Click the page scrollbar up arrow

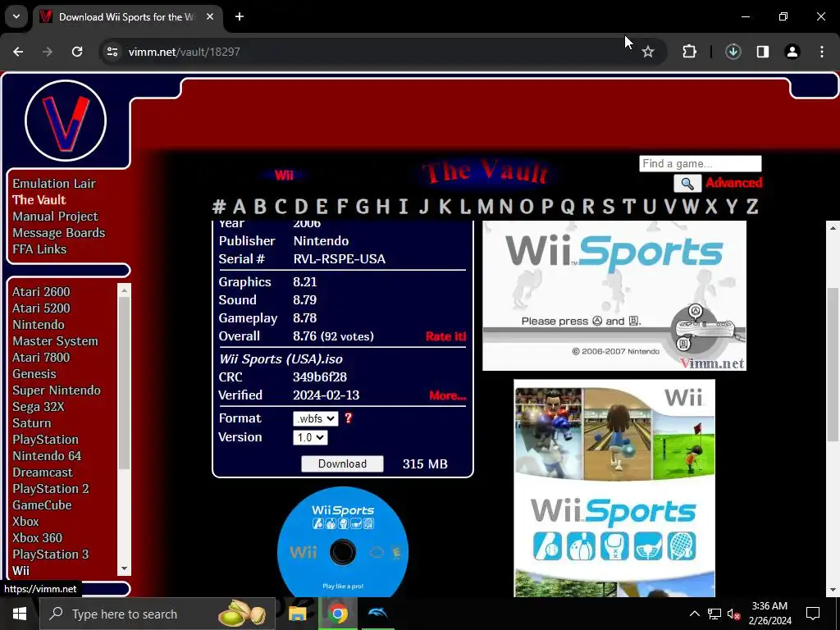pyautogui.click(x=833, y=228)
